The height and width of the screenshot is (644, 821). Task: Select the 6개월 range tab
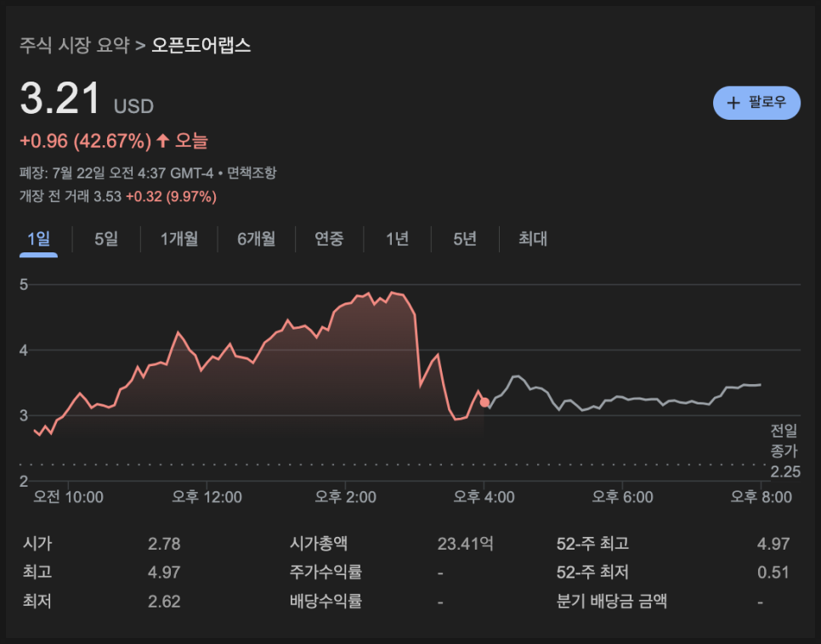click(x=256, y=240)
